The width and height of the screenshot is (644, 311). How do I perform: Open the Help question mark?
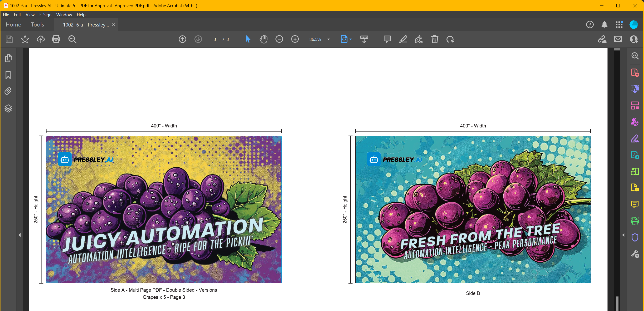tap(590, 25)
